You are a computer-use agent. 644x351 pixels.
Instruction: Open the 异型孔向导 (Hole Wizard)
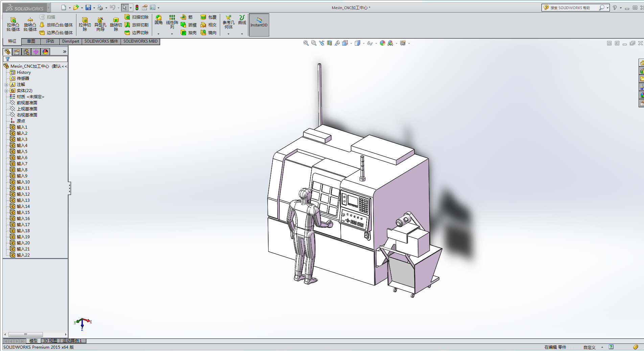pyautogui.click(x=100, y=24)
